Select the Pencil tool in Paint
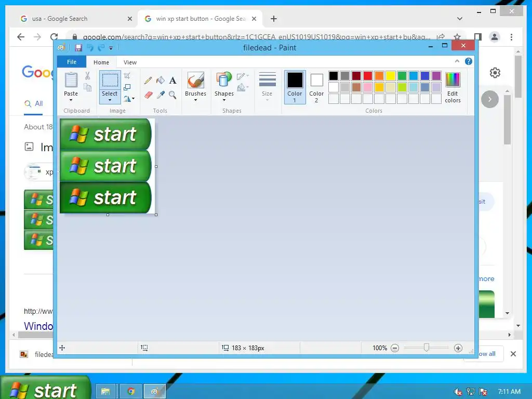532x399 pixels. (x=148, y=81)
